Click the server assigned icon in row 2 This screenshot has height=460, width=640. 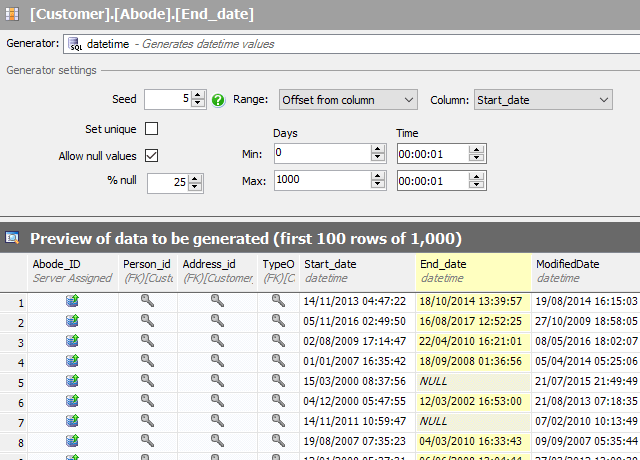pyautogui.click(x=72, y=321)
